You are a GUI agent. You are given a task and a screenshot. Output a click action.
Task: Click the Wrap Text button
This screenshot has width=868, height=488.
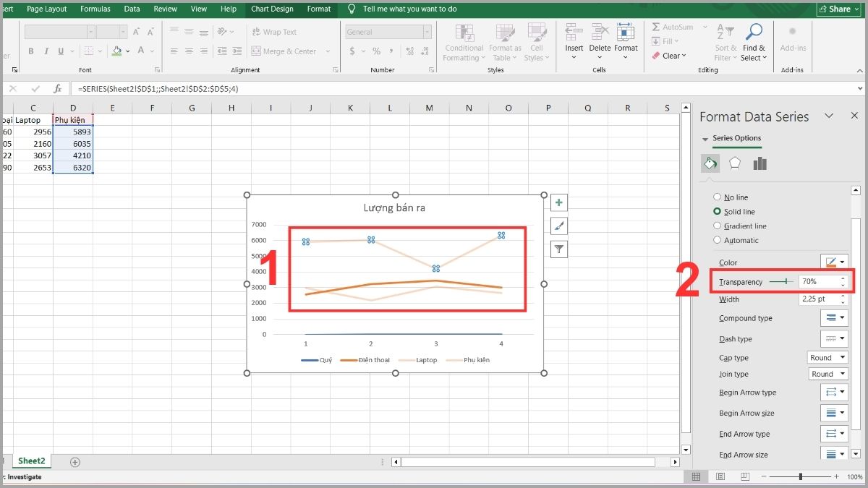[274, 32]
